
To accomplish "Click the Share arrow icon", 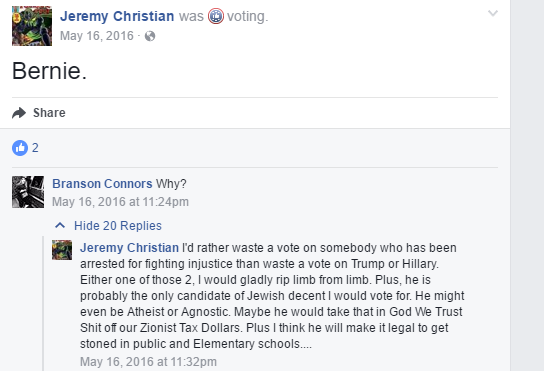I will click(19, 113).
